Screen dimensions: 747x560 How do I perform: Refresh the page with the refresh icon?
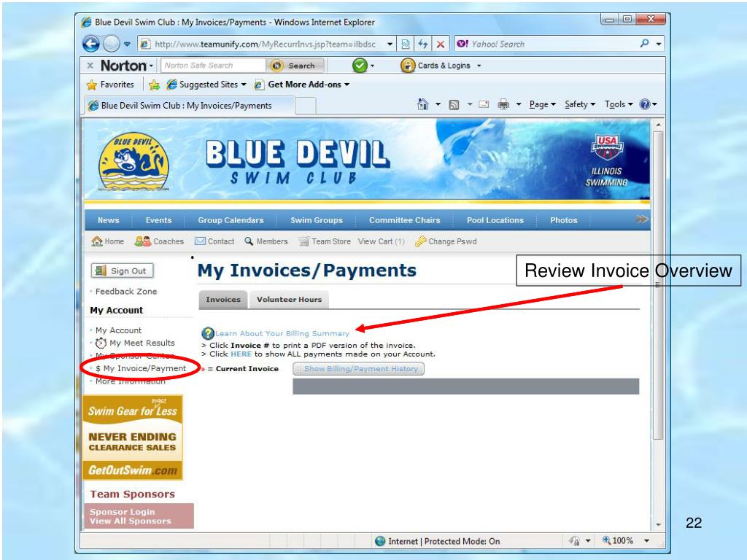point(422,44)
